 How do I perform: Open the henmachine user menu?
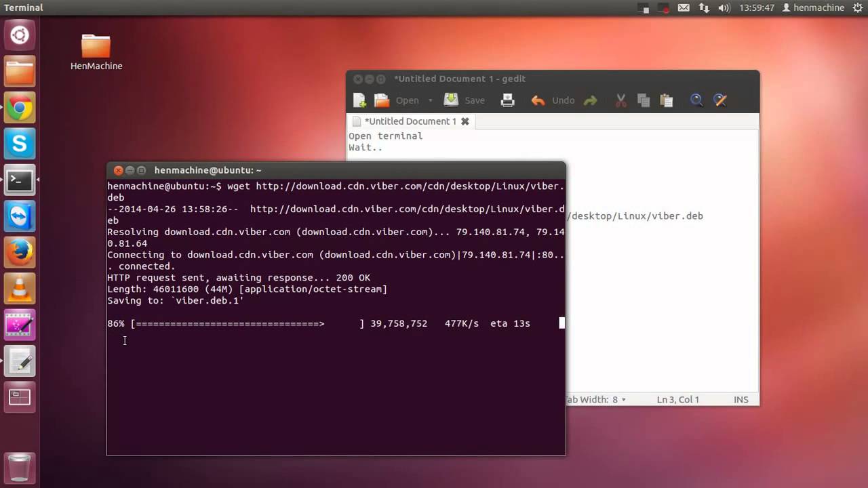pyautogui.click(x=812, y=8)
